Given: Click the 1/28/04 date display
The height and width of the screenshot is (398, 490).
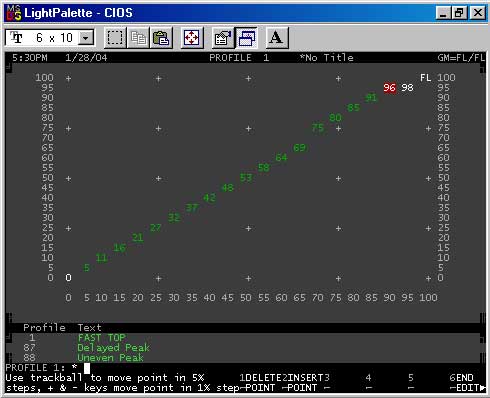Looking at the screenshot, I should click(x=86, y=58).
